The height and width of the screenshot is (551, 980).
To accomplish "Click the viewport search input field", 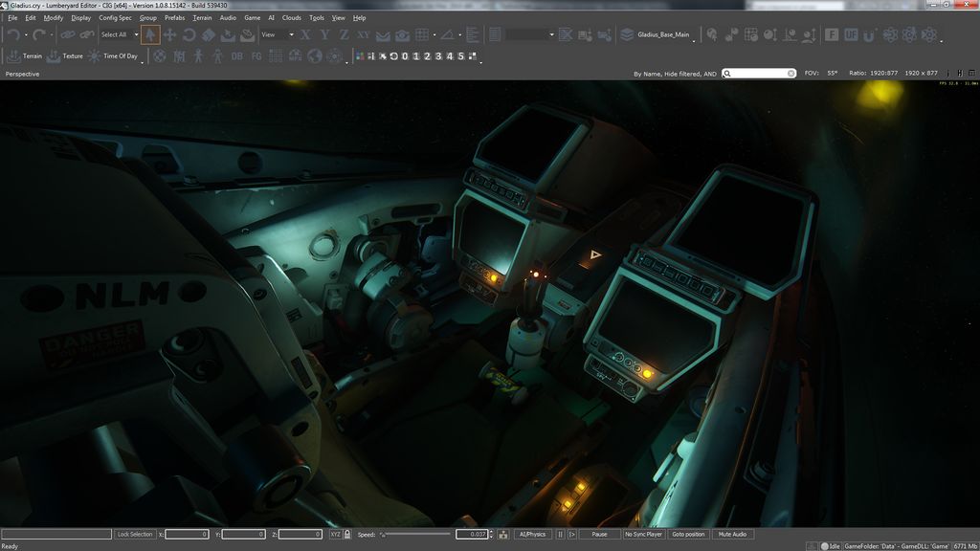I will (760, 73).
